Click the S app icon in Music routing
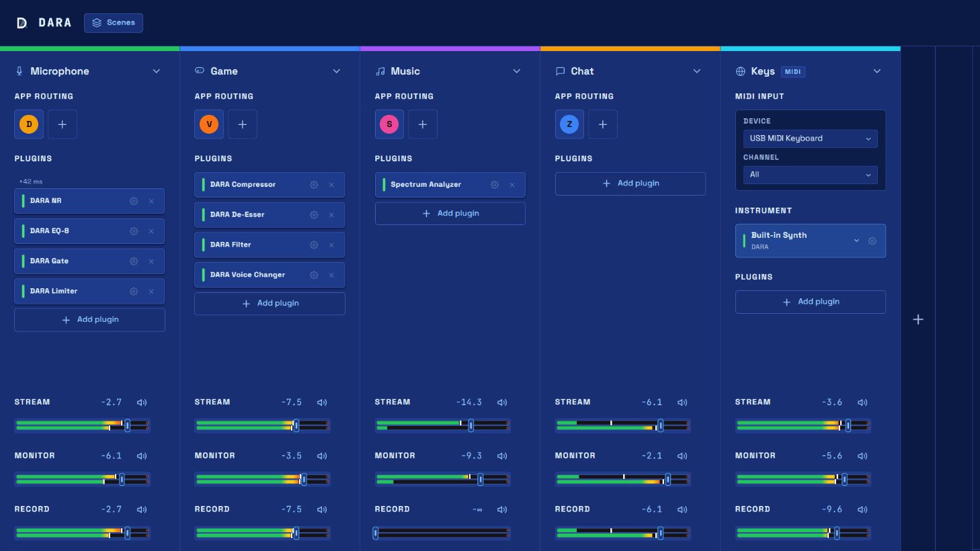 (389, 124)
